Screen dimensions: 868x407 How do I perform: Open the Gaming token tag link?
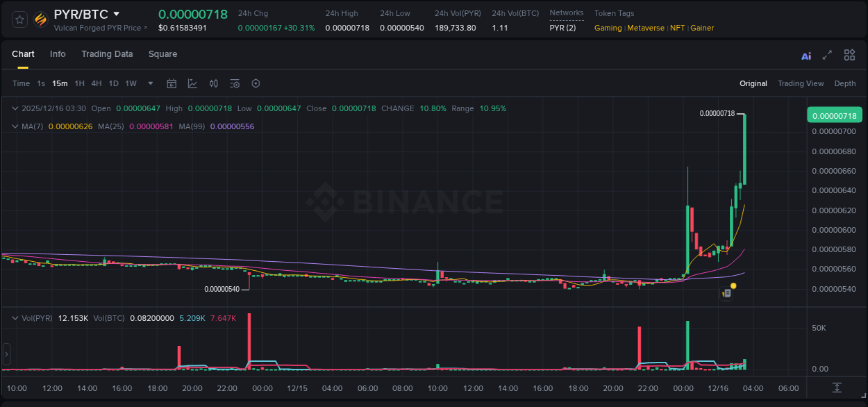(x=608, y=28)
